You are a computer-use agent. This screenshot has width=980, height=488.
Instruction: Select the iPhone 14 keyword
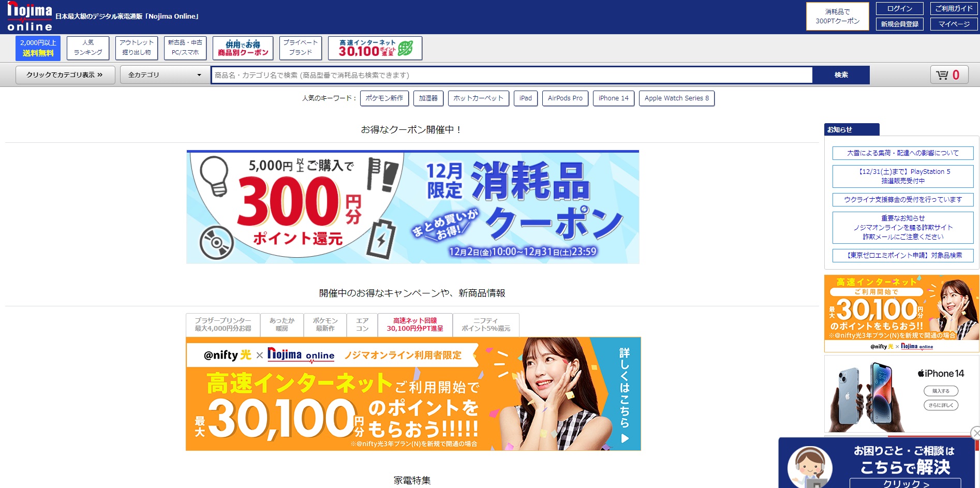pos(614,98)
